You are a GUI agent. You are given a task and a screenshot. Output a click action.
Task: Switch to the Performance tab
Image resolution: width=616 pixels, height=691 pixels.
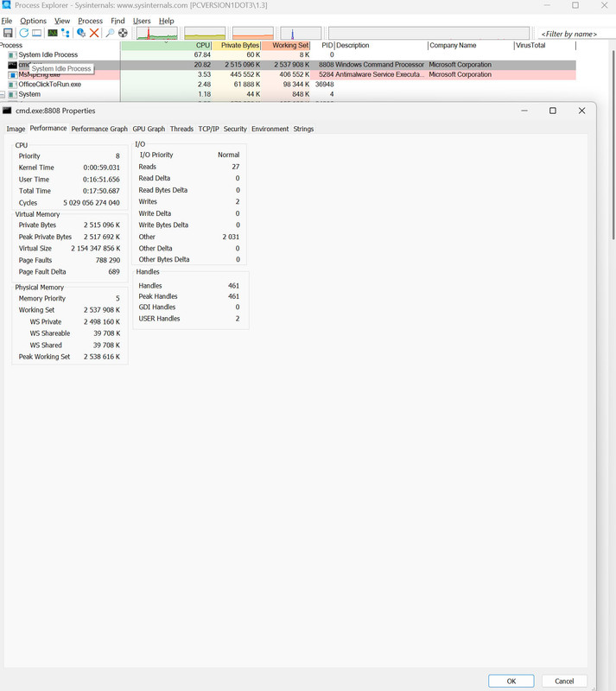click(x=48, y=128)
